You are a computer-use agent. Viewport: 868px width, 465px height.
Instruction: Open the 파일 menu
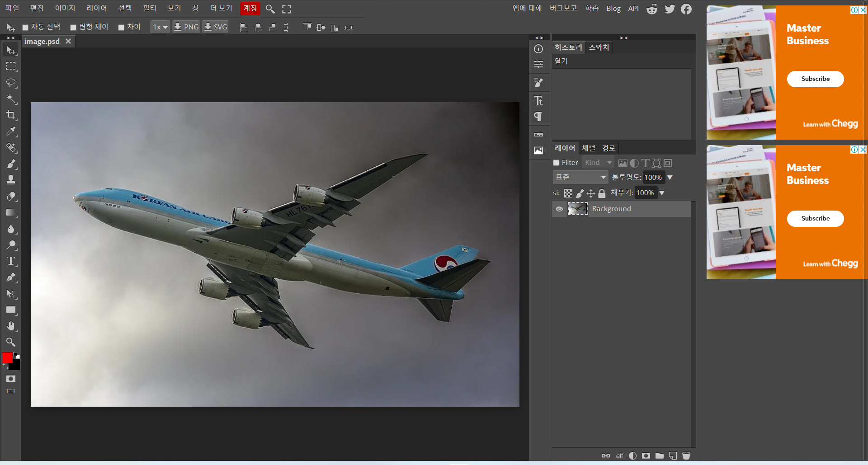(12, 8)
